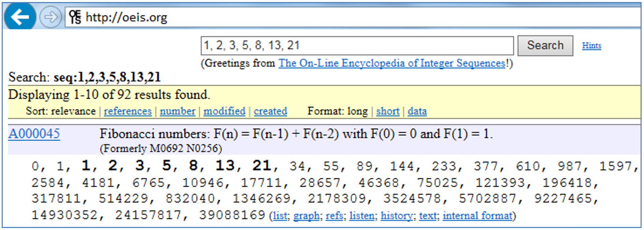Open the refs link for A000045
This screenshot has height=230, width=644.
point(334,216)
